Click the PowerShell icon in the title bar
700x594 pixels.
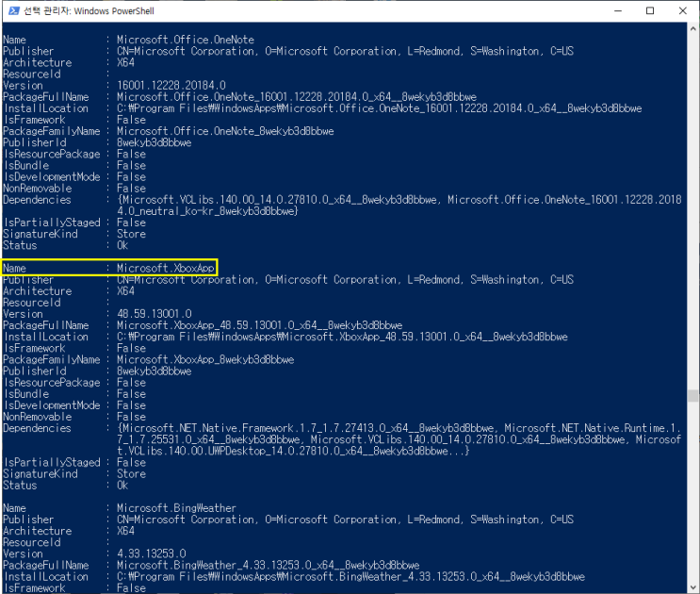(14, 10)
